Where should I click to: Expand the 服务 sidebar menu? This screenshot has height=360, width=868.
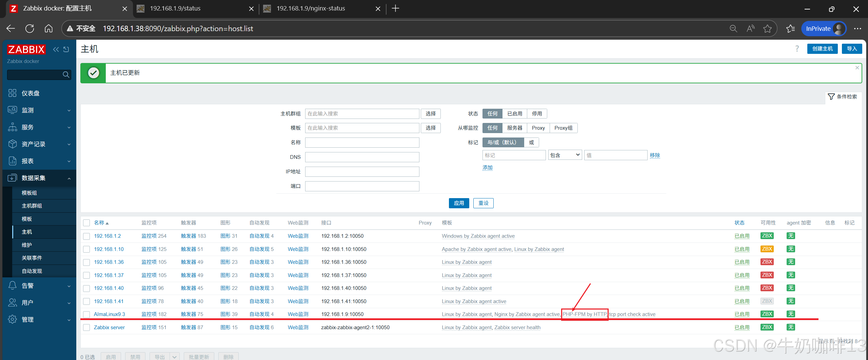39,127
